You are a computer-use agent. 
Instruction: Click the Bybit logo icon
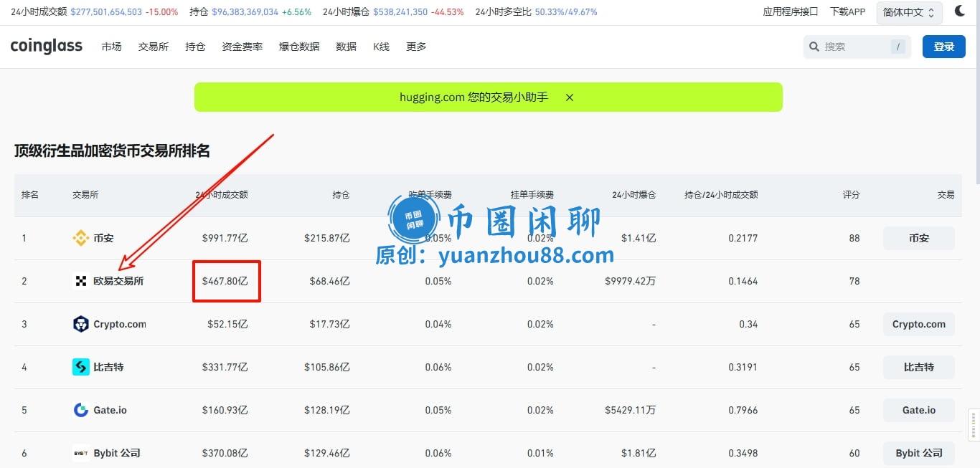coord(81,453)
